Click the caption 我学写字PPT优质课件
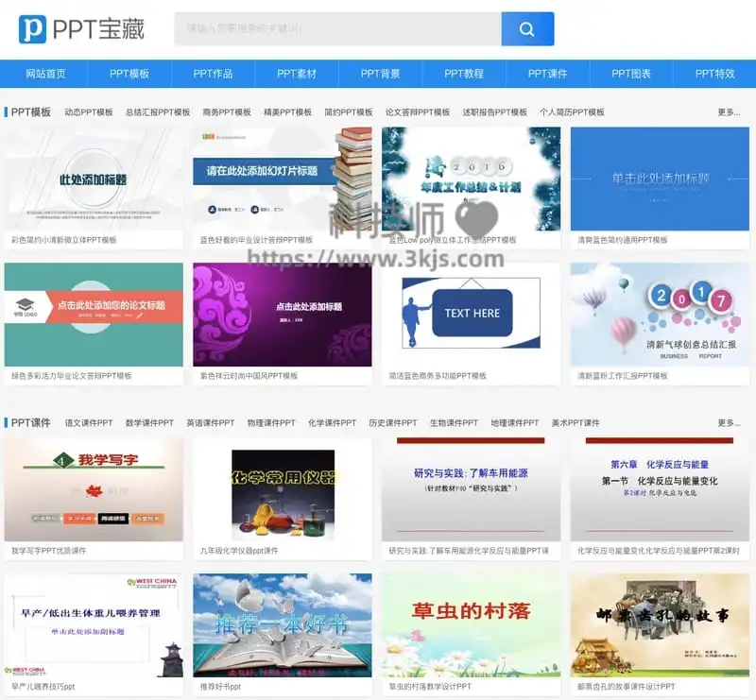The image size is (756, 700). [49, 551]
